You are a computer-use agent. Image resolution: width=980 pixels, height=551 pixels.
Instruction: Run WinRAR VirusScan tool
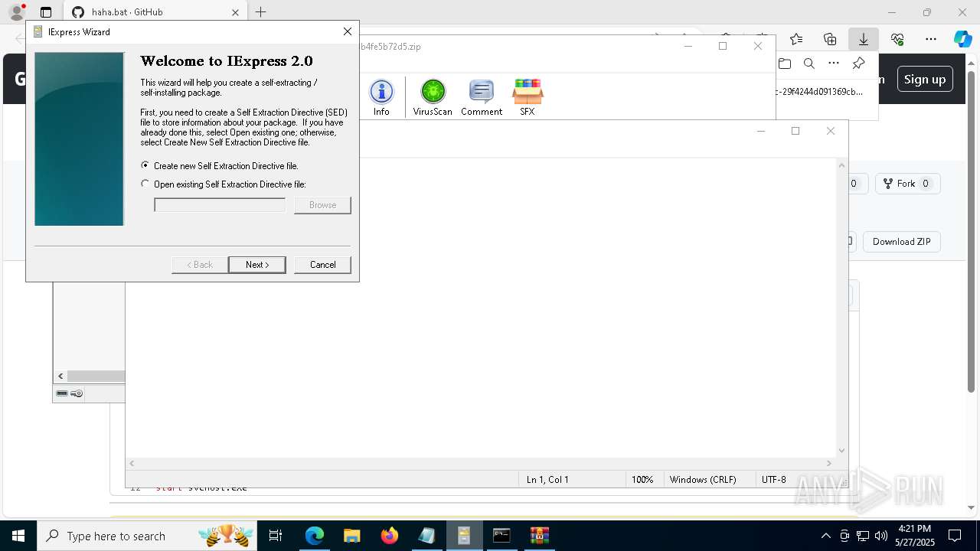pyautogui.click(x=433, y=97)
